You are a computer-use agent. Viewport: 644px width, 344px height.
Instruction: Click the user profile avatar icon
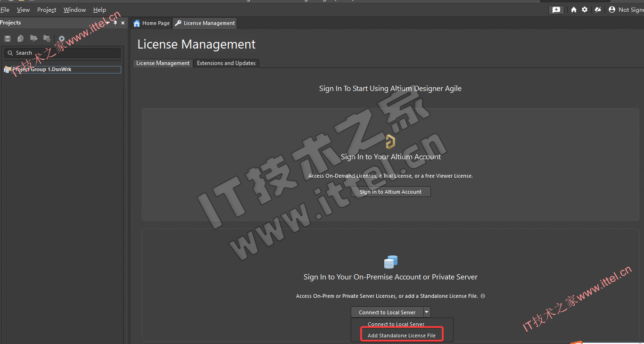(612, 10)
